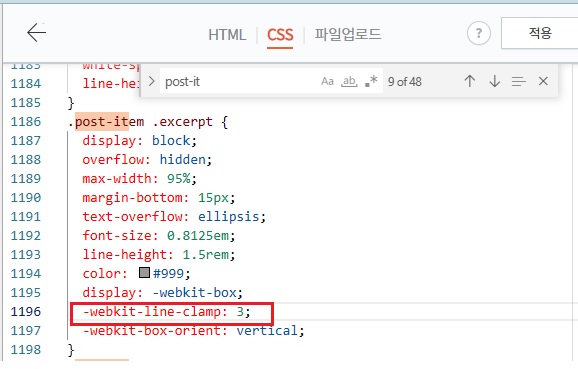Viewport: 578px width, 369px height.
Task: Click the #999 color swatch
Action: 144,272
